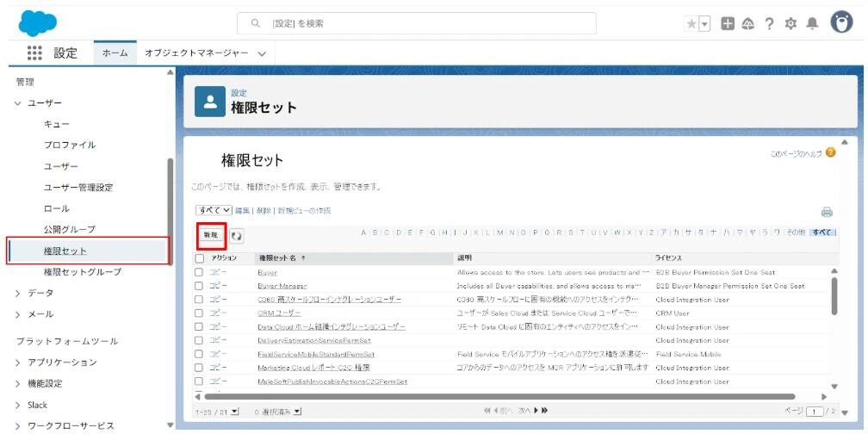Open the user profile avatar
Screen dimensions: 868x434
point(841,22)
